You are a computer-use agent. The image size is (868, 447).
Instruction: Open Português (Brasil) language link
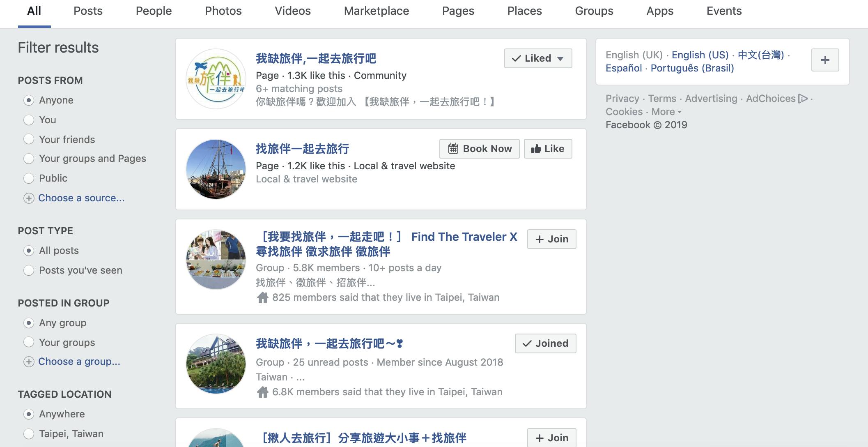coord(692,68)
